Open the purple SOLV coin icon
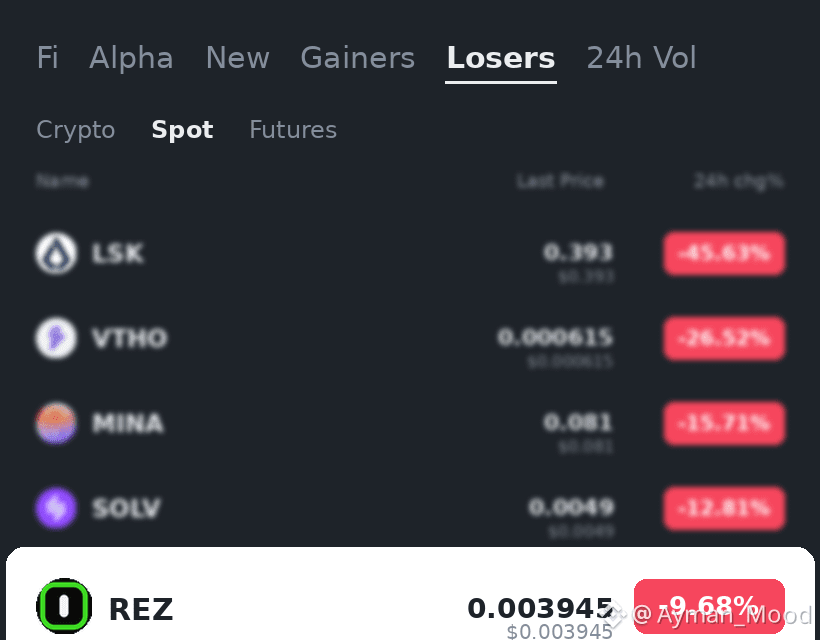This screenshot has height=640, width=820. pos(56,508)
